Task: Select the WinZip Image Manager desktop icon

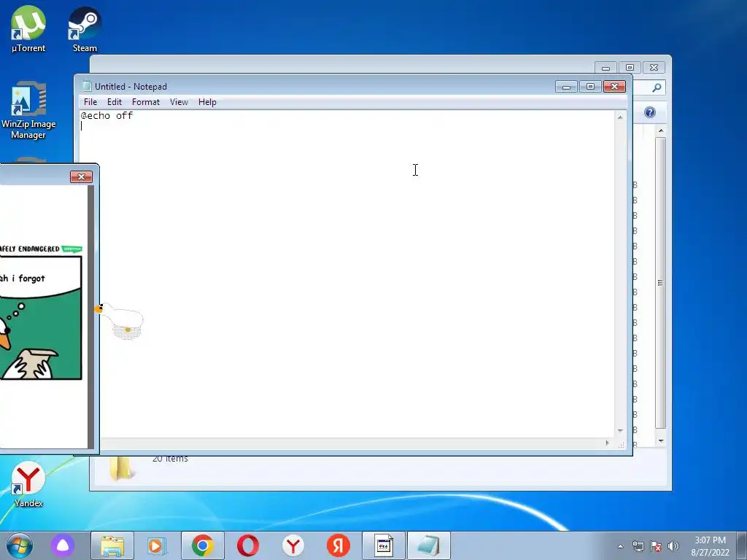Action: click(28, 111)
